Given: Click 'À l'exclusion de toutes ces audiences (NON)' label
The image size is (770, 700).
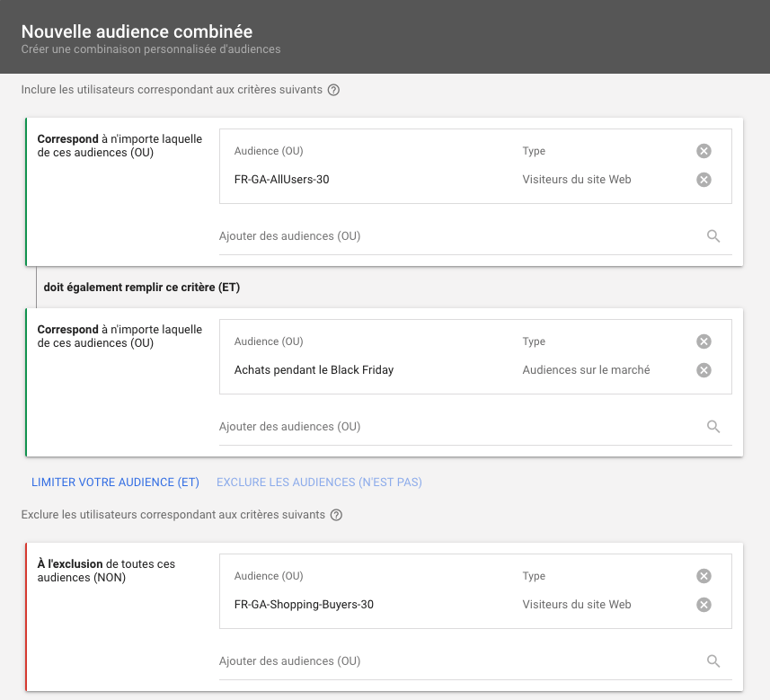Looking at the screenshot, I should coord(106,571).
